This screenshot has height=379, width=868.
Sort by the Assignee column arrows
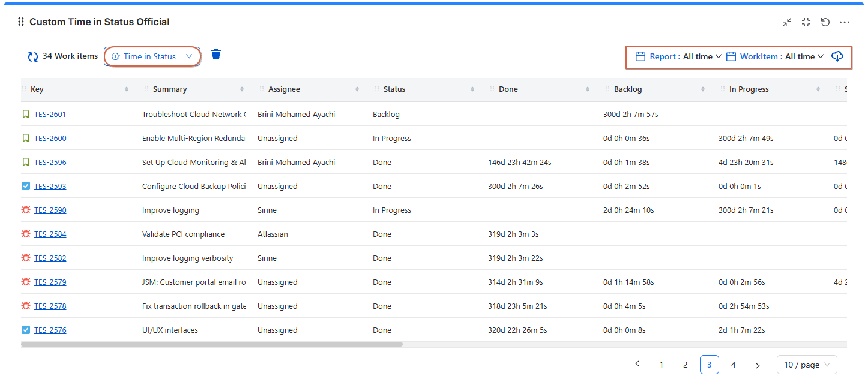[357, 89]
